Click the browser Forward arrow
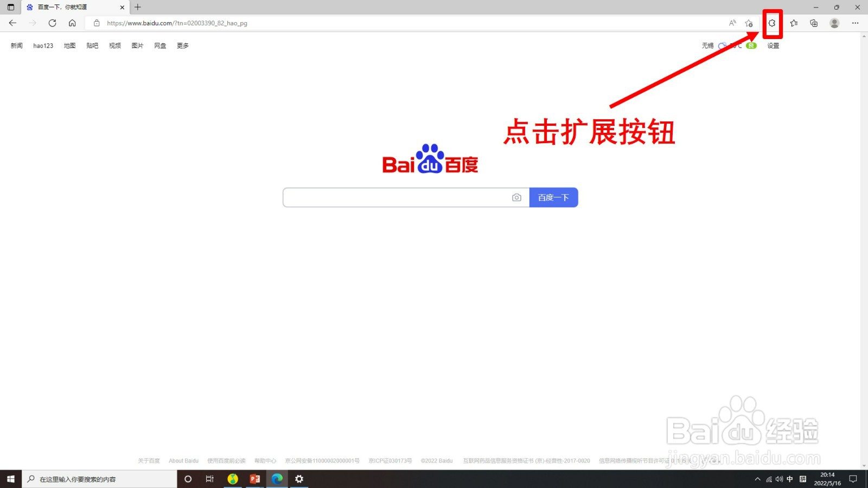The image size is (868, 488). pos(33,23)
